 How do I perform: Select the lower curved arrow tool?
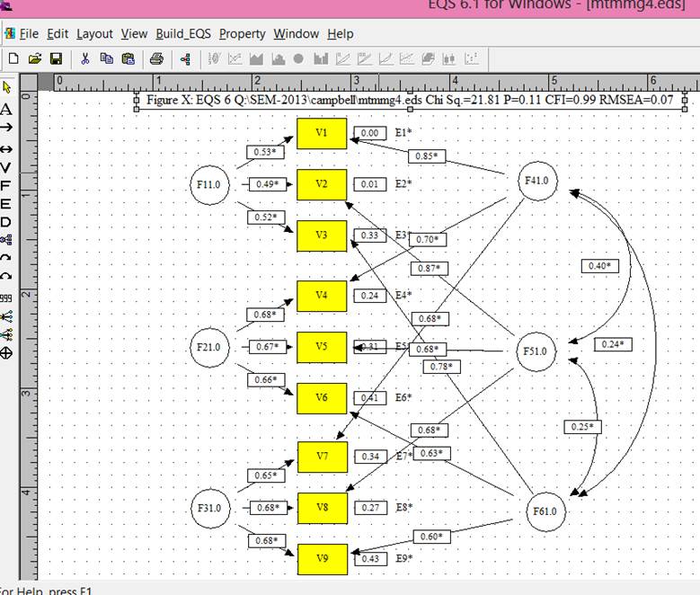tap(5, 276)
